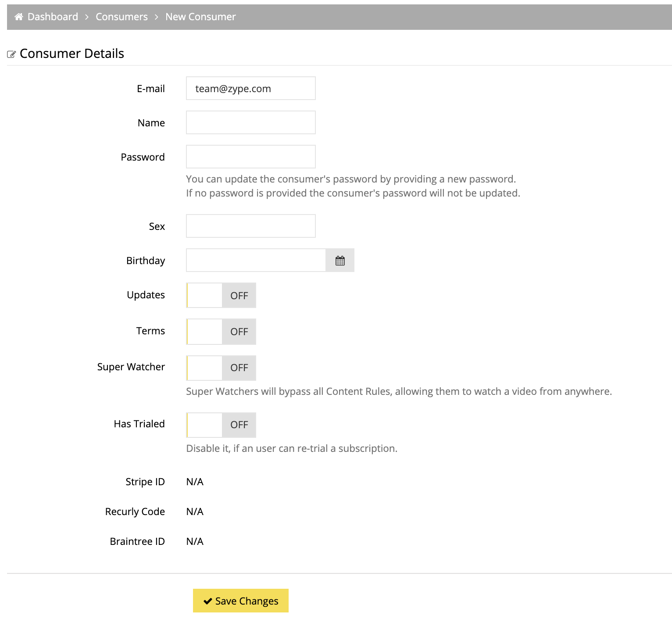This screenshot has width=672, height=630.
Task: Click the re-trial subscription help text
Action: pyautogui.click(x=292, y=448)
